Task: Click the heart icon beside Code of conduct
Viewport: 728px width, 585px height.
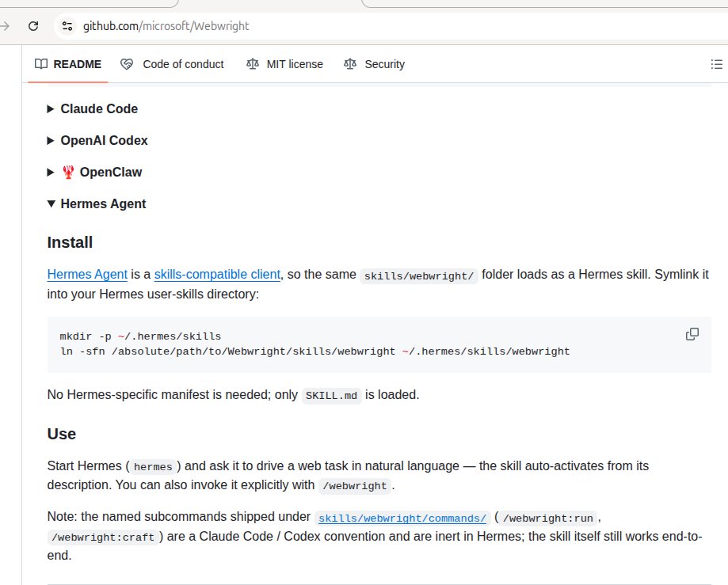Action: click(127, 64)
